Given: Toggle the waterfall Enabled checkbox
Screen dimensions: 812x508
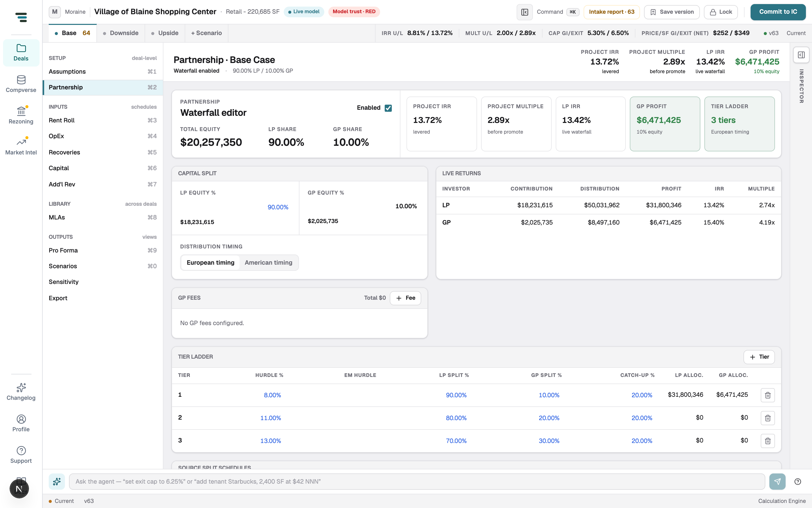Looking at the screenshot, I should (388, 108).
